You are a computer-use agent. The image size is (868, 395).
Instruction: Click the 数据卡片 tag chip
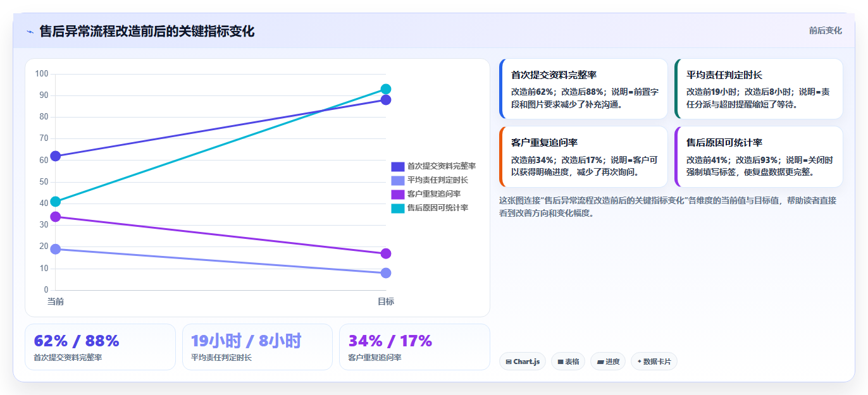tap(654, 362)
